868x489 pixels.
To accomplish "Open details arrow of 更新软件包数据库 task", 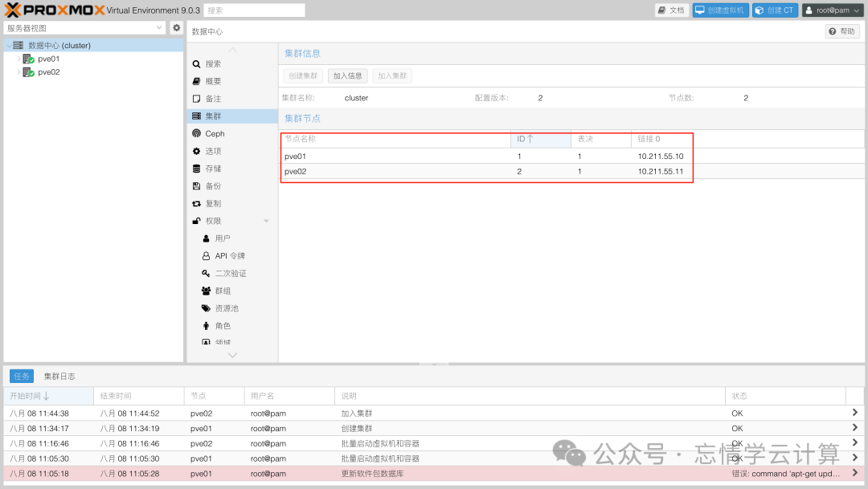I will 854,473.
